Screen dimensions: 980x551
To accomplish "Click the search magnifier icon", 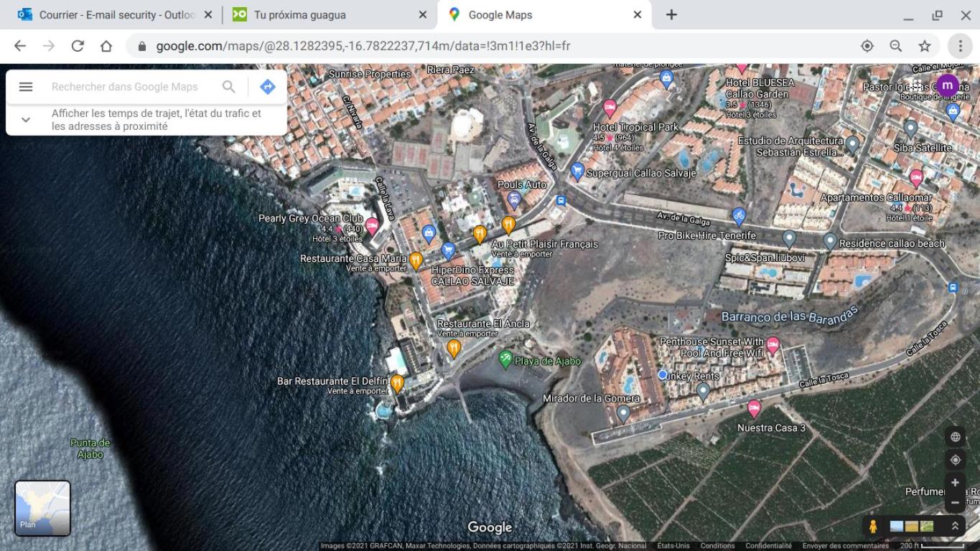I will [228, 87].
